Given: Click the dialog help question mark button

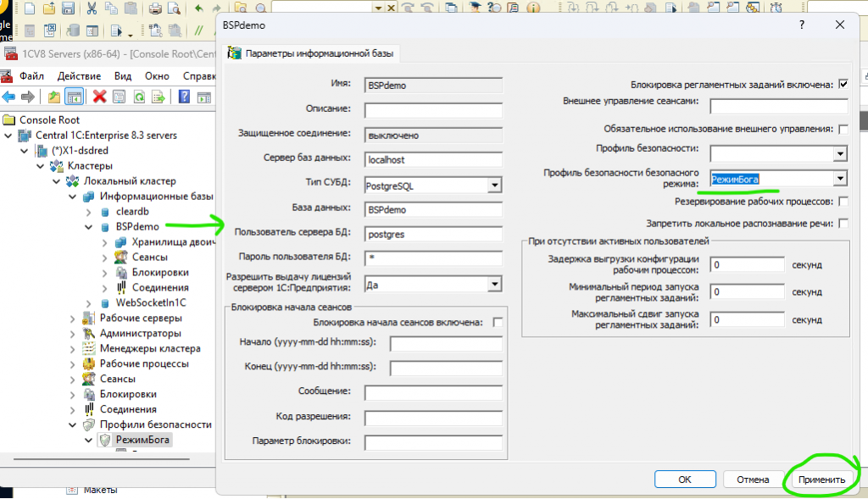Looking at the screenshot, I should 802,25.
